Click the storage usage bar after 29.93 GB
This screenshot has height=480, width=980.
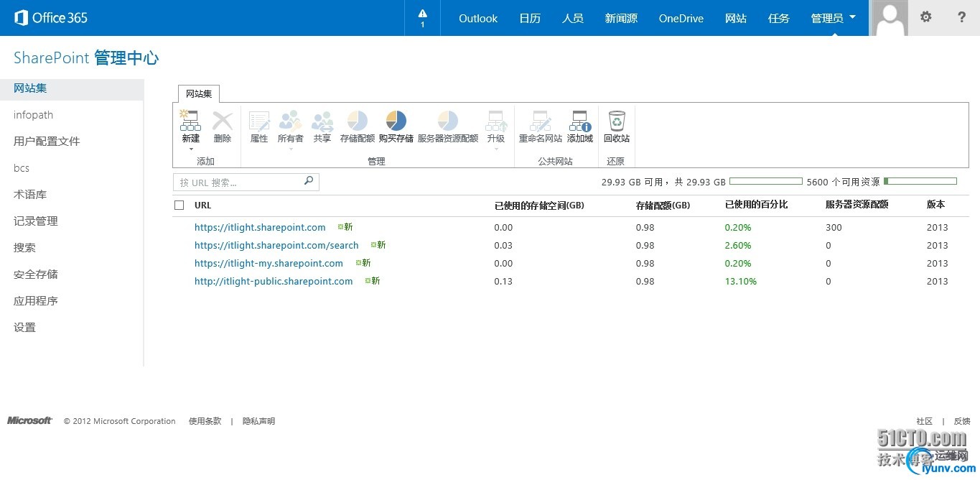(x=766, y=181)
